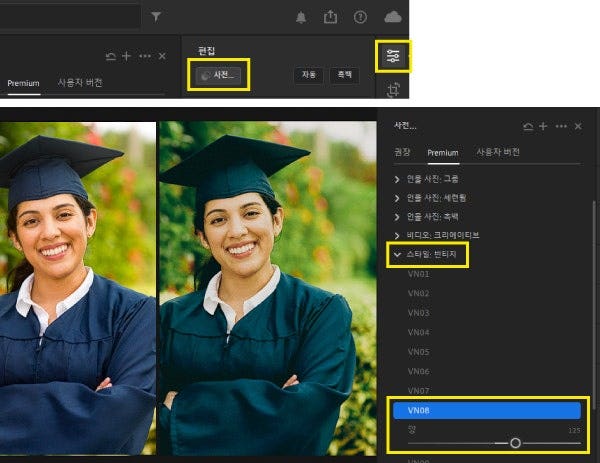Screen dimensions: 600x463
Task: Apply the VN01 preset
Action: pos(418,274)
